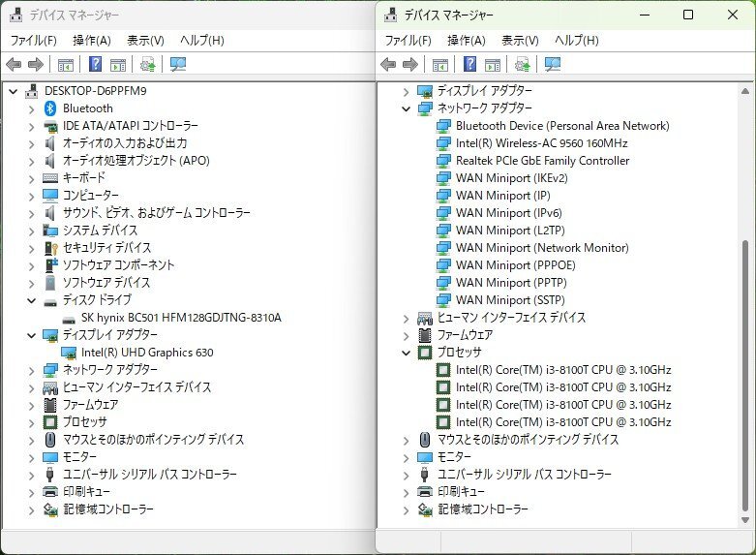The image size is (756, 555).
Task: Click mouse icon for マウス category, right window
Action: pyautogui.click(x=425, y=439)
